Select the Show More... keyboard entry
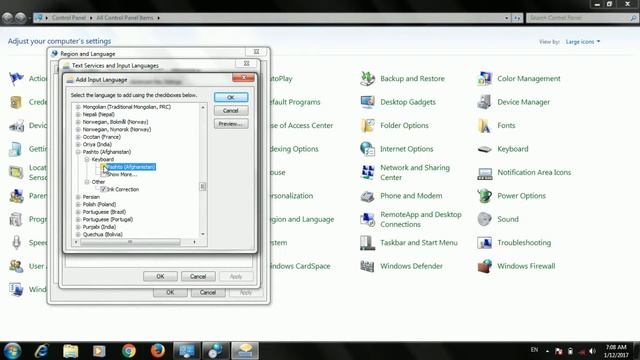640x360 pixels. (122, 174)
